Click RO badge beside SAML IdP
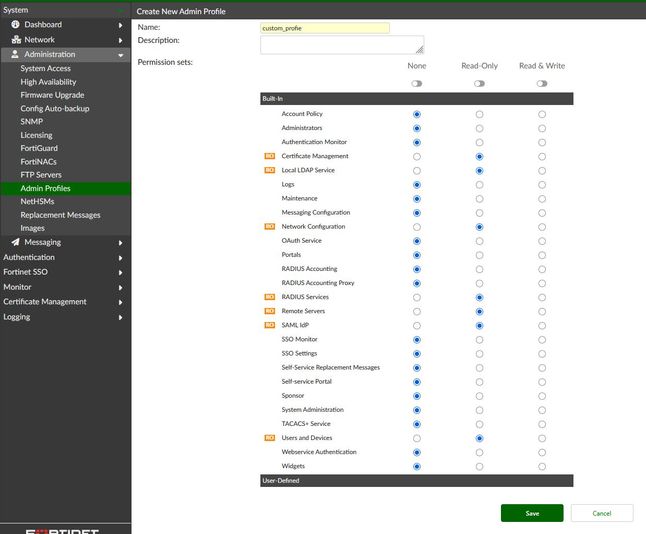646x534 pixels. pos(269,325)
